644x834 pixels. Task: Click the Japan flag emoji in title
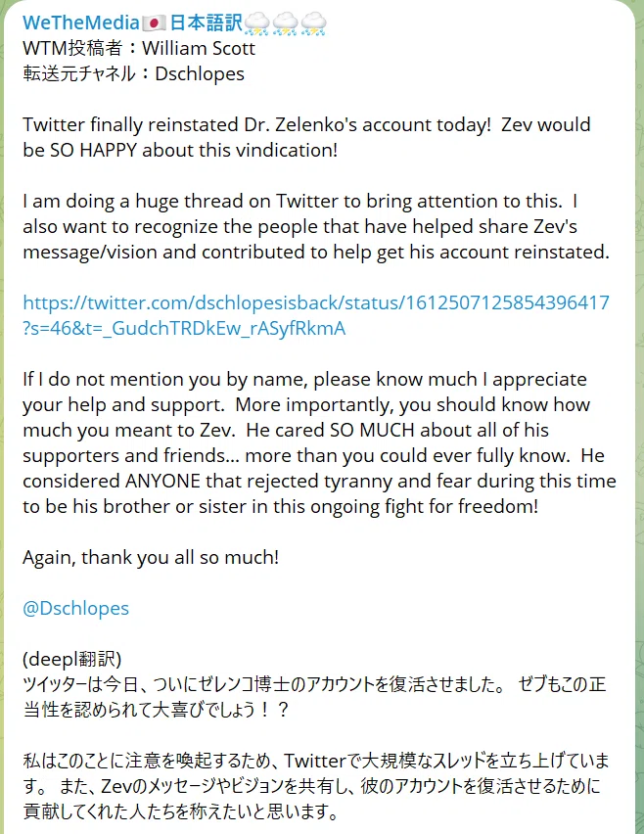coord(155,23)
